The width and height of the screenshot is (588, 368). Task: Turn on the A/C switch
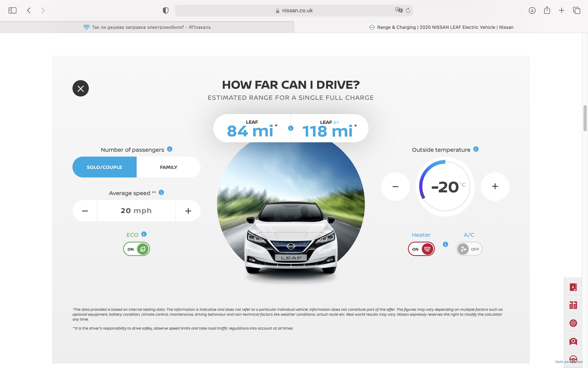point(469,249)
